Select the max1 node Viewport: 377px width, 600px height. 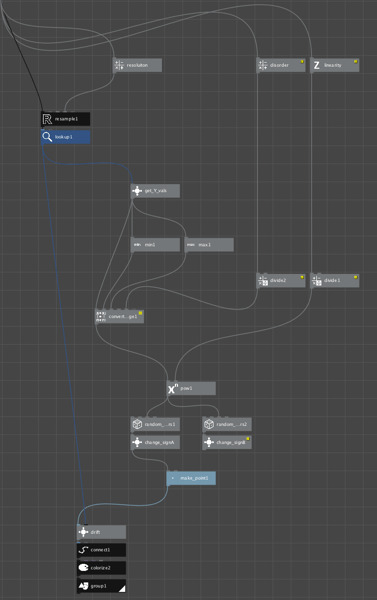pos(209,245)
